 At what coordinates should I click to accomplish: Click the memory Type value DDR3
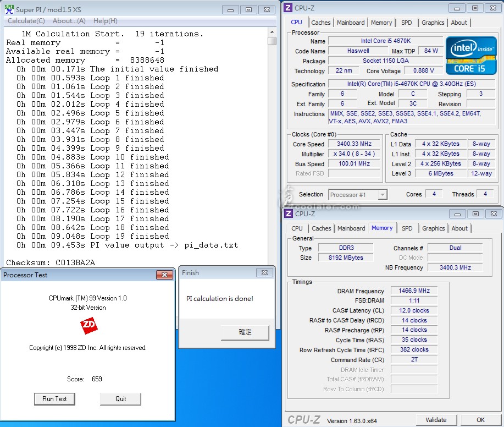(x=346, y=248)
